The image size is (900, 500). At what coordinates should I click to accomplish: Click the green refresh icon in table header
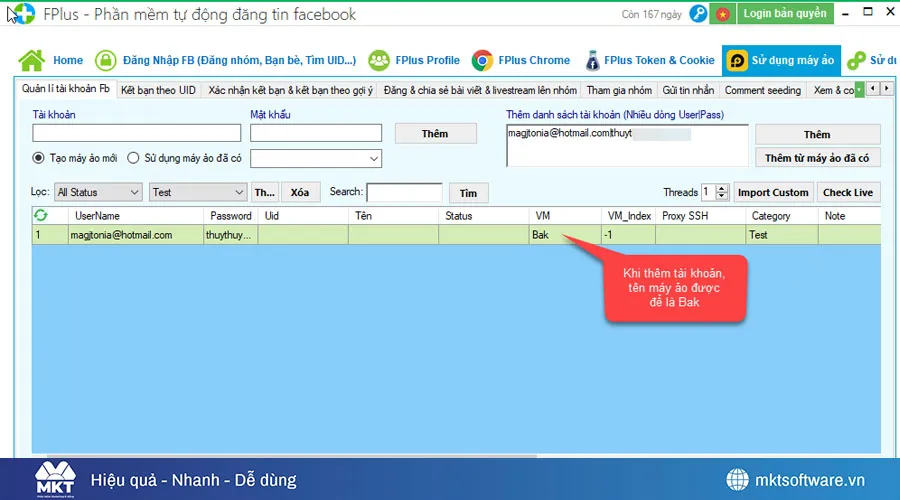coord(40,215)
